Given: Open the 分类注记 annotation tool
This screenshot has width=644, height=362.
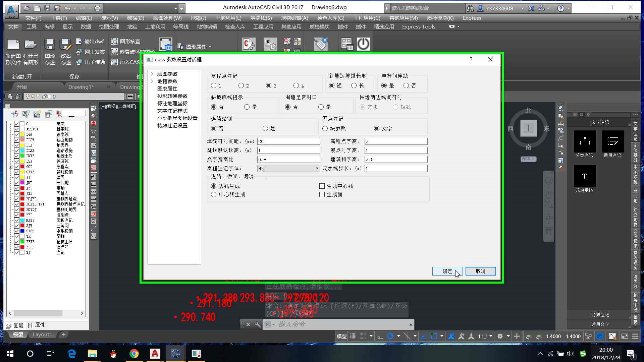Looking at the screenshot, I should pos(585,141).
